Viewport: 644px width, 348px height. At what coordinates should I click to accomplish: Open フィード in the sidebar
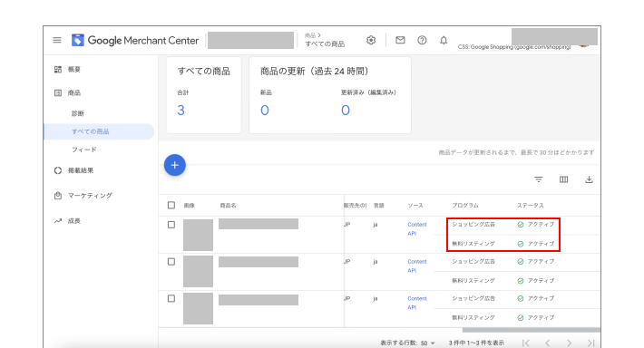84,150
